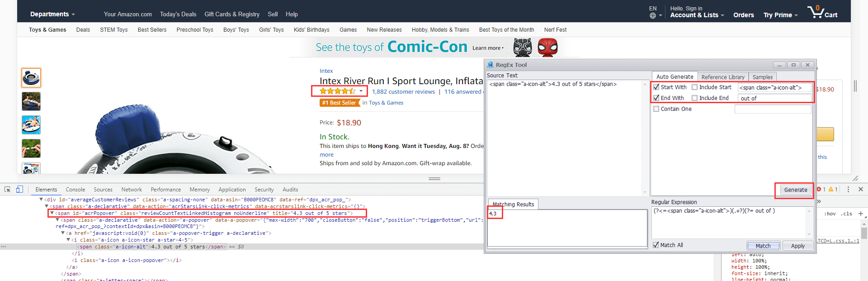Click the RegEx Tool title bar icon
Image resolution: width=868 pixels, height=281 pixels.
pos(491,65)
